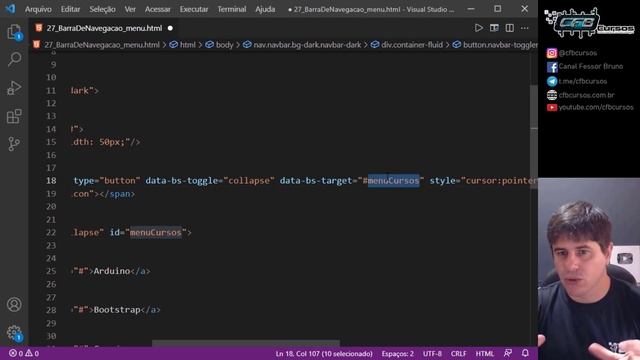
Task: Click the presenter webcam video
Action: tap(589, 269)
